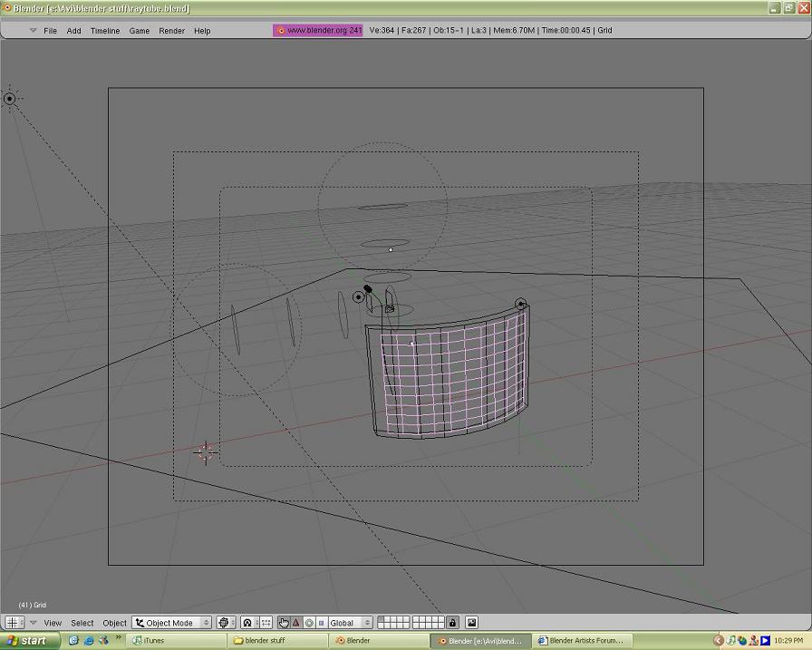The image size is (812, 650).
Task: Launch Internet Explorer from quick launch
Action: coord(88,641)
